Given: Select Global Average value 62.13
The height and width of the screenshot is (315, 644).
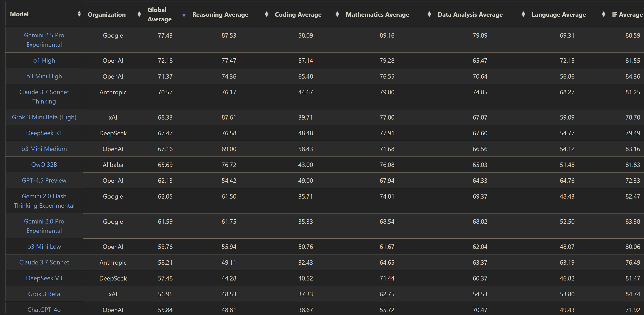Looking at the screenshot, I should click(x=165, y=181).
